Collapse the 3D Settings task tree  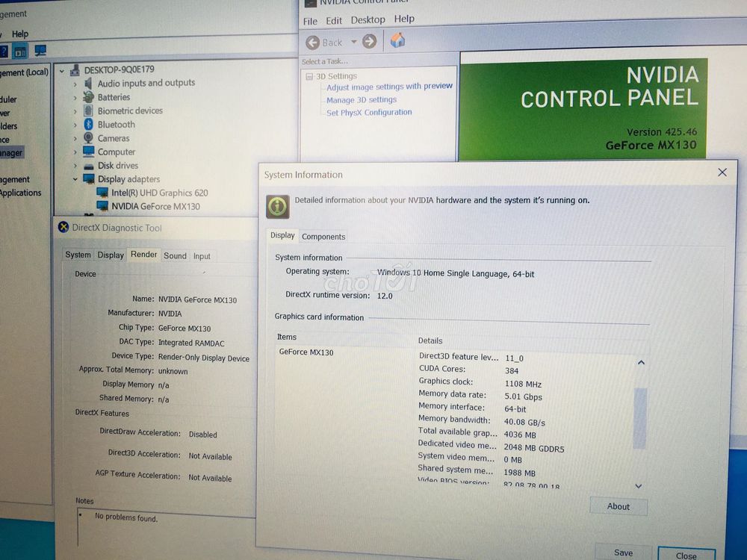[x=309, y=76]
